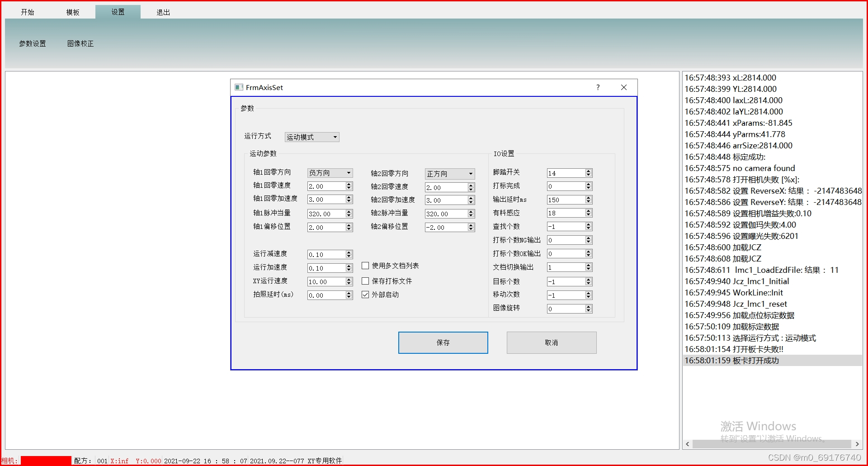The height and width of the screenshot is (466, 868).
Task: Select log entry 板卡打开成功
Action: pyautogui.click(x=773, y=361)
